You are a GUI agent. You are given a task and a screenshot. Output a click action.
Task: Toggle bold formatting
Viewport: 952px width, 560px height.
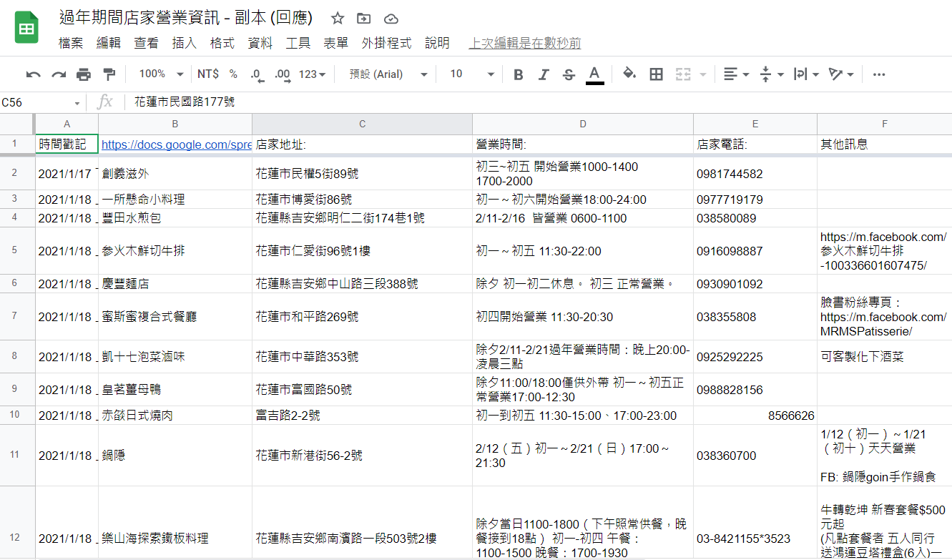[x=519, y=74]
